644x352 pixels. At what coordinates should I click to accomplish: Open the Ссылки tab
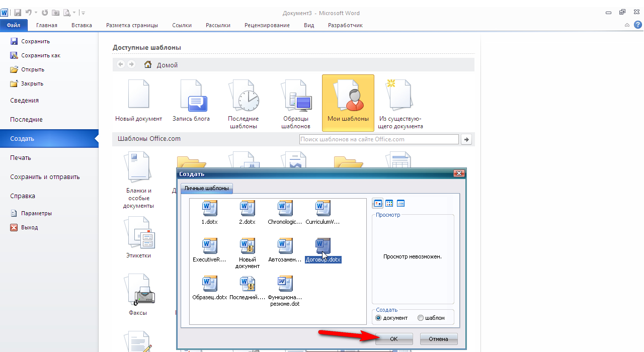point(182,25)
